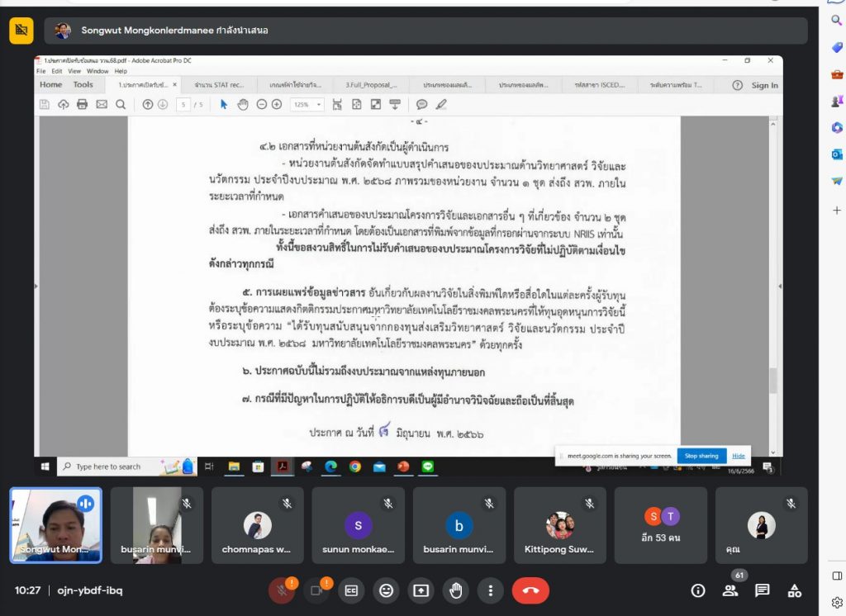This screenshot has width=846, height=616.
Task: Open Outlook in the Edge sidebar
Action: [x=837, y=154]
